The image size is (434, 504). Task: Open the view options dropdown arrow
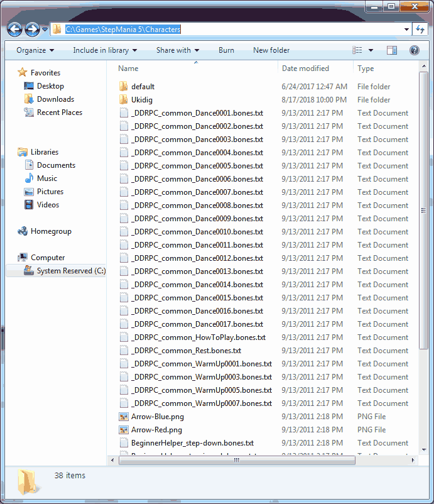[x=371, y=50]
